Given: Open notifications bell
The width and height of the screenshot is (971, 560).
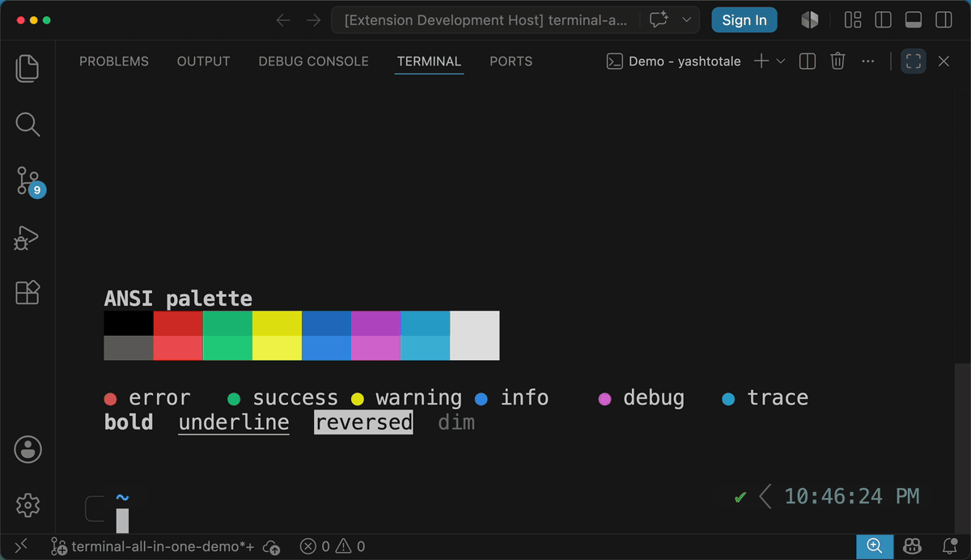Looking at the screenshot, I should click(x=949, y=546).
